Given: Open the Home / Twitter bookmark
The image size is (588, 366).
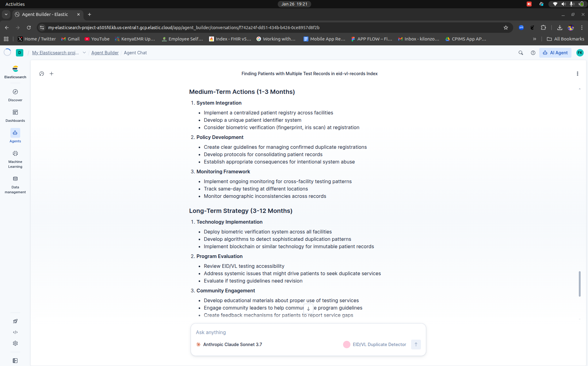Looking at the screenshot, I should 37,39.
